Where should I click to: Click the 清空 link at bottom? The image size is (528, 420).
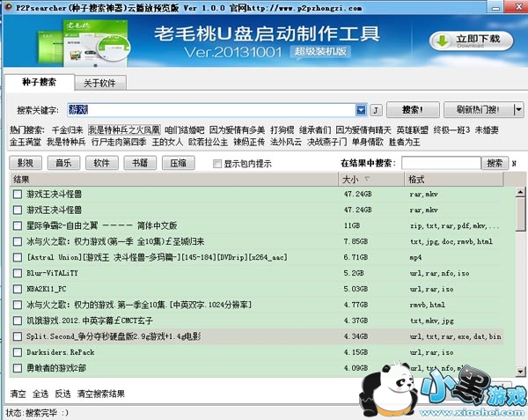coord(18,394)
